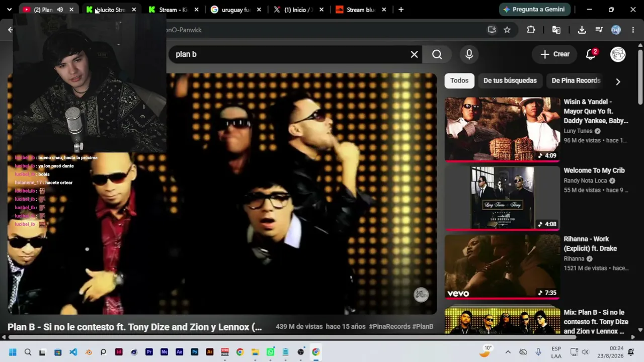644x362 pixels.
Task: Bookmark this page with the star icon
Action: (507, 30)
